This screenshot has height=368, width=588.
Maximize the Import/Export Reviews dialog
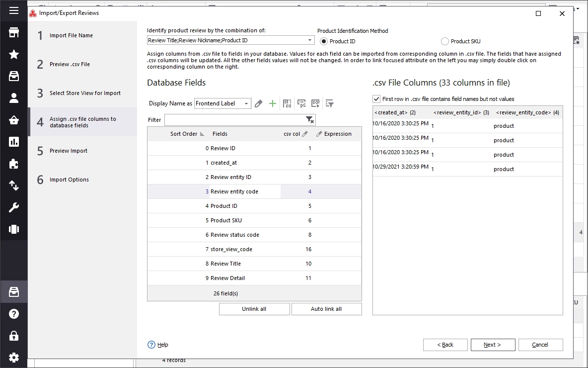(538, 13)
